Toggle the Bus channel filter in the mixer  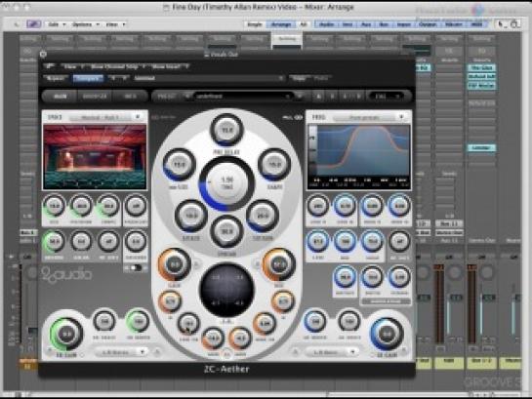point(384,24)
